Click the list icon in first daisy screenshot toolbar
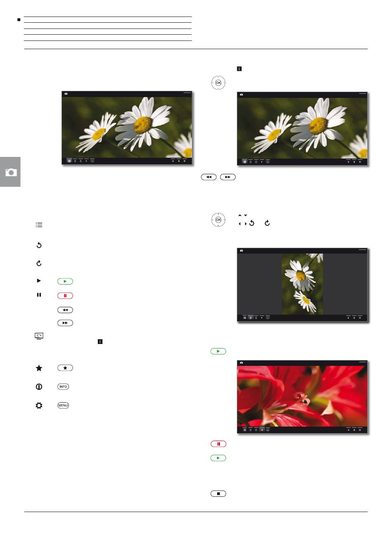Image resolution: width=392 pixels, height=555 pixels. point(69,161)
